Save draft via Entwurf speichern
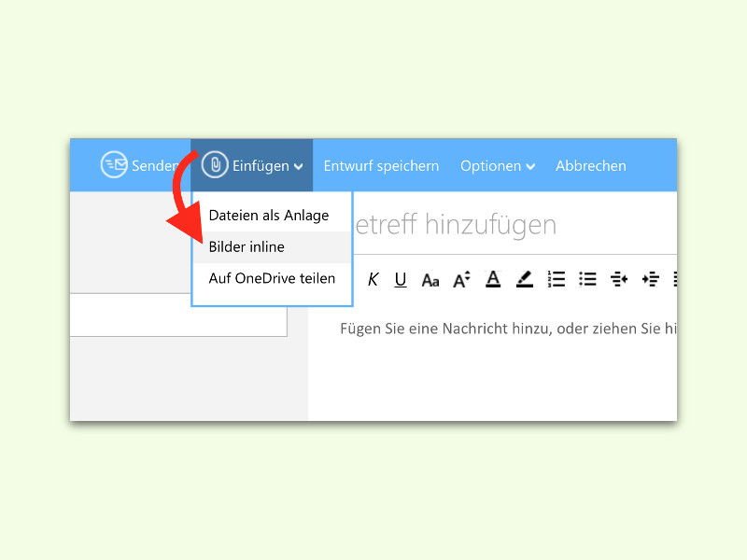Screen dimensions: 747x560 pos(381,166)
